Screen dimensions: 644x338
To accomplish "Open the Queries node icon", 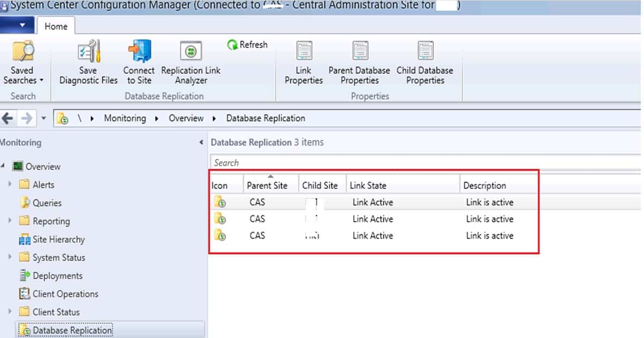I will coord(24,203).
